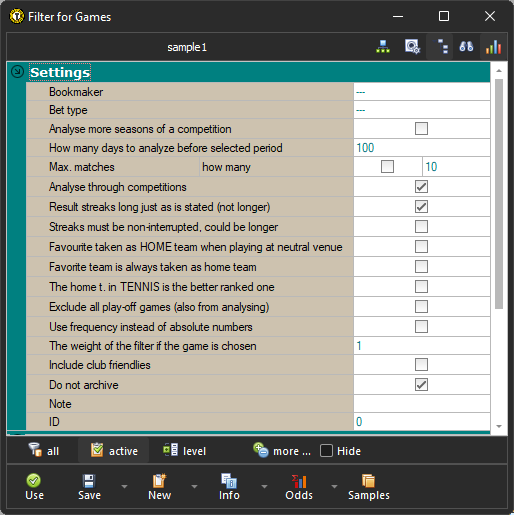Toggle the Hide checkbox
514x515 pixels.
pyautogui.click(x=326, y=451)
